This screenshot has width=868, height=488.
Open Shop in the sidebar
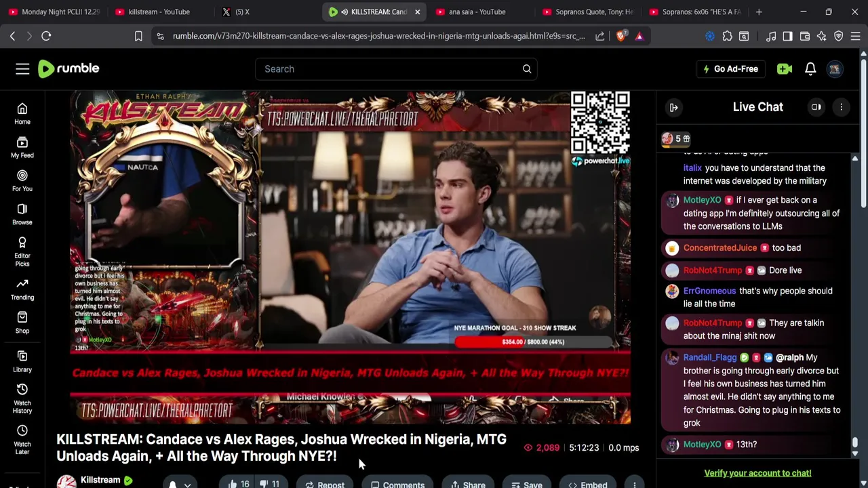point(22,323)
